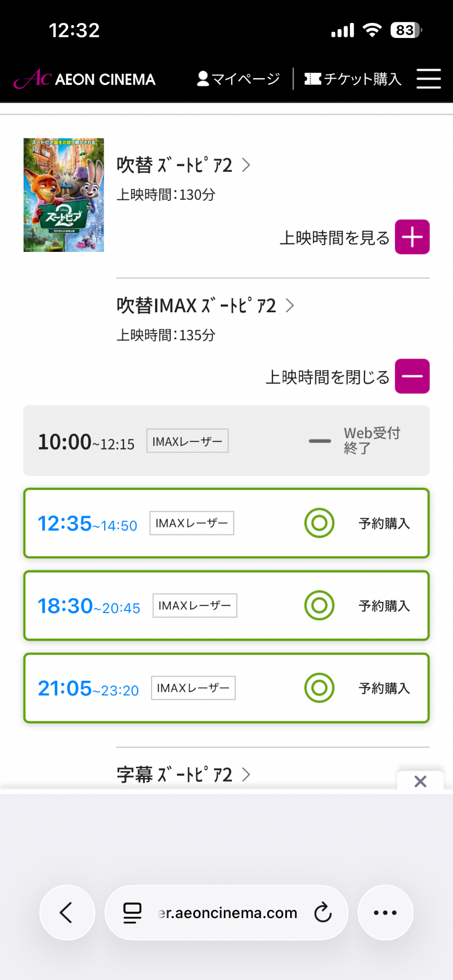Go back in the browser

point(67,912)
